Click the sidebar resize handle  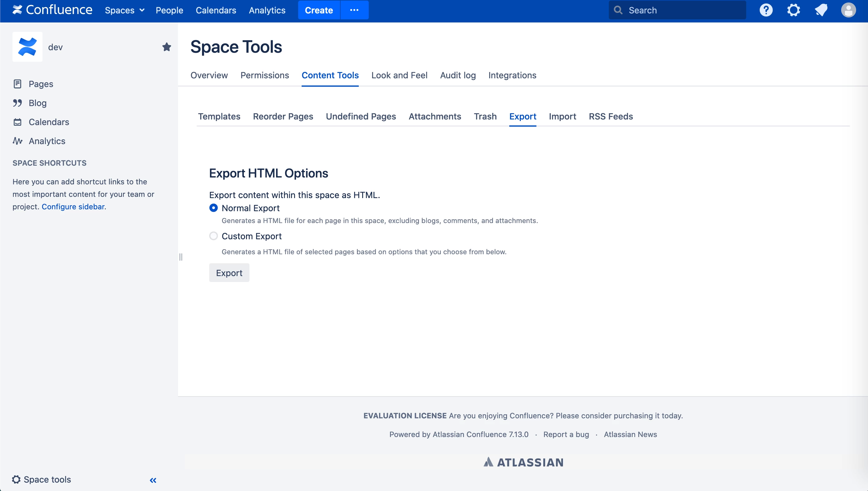180,257
